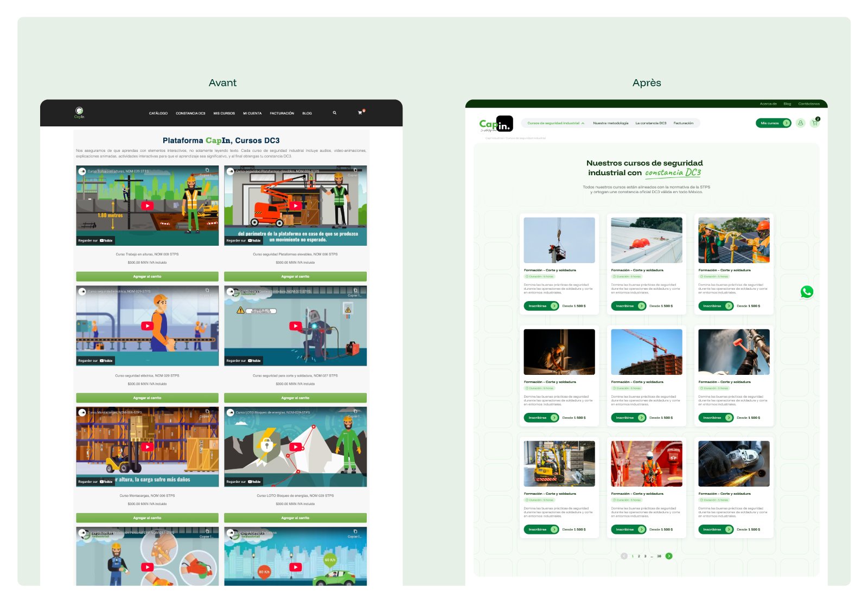868x600 pixels.
Task: Add seguridad eléctrica course to cart
Action: pos(148,398)
